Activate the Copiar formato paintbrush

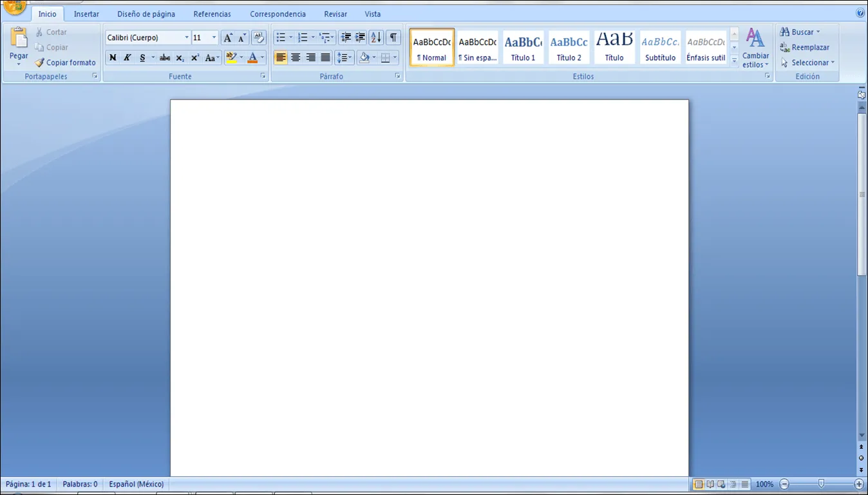65,63
